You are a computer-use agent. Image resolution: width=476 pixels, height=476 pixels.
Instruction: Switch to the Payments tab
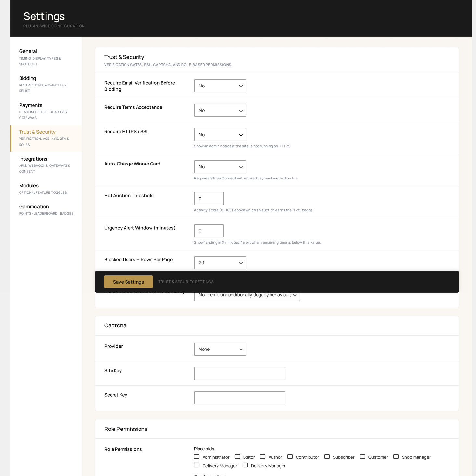tap(46, 112)
